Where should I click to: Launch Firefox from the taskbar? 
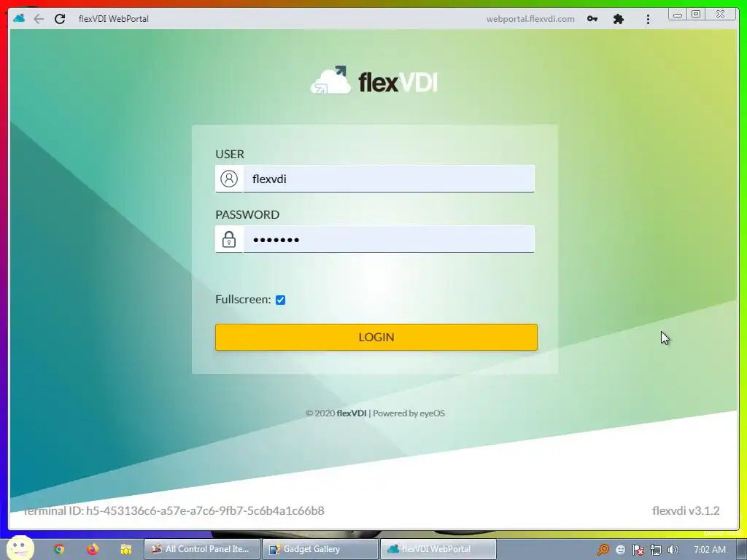coord(93,549)
